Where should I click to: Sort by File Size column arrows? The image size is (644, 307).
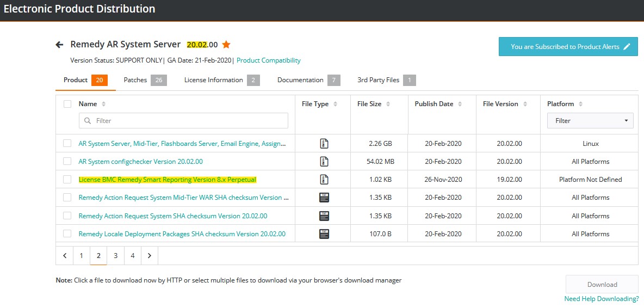click(388, 104)
